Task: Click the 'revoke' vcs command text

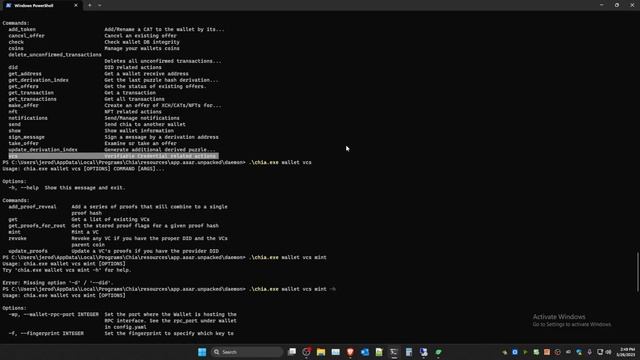Action: tap(18, 238)
